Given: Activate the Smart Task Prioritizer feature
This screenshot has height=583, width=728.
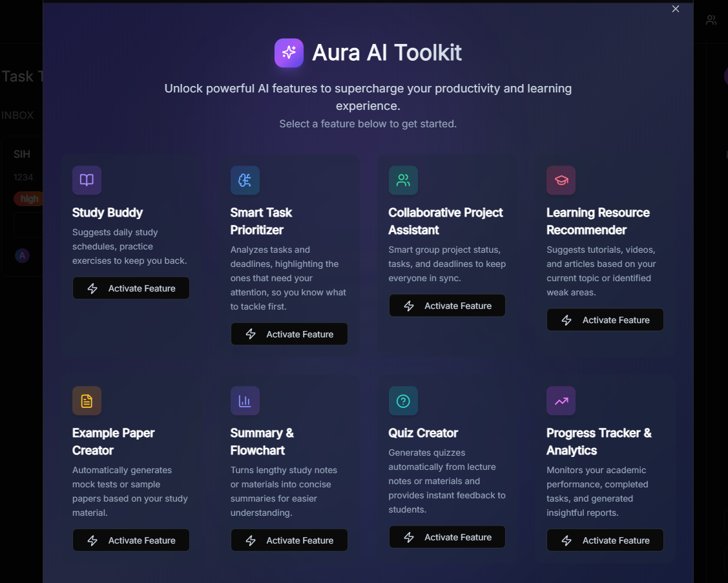Looking at the screenshot, I should click(x=289, y=334).
